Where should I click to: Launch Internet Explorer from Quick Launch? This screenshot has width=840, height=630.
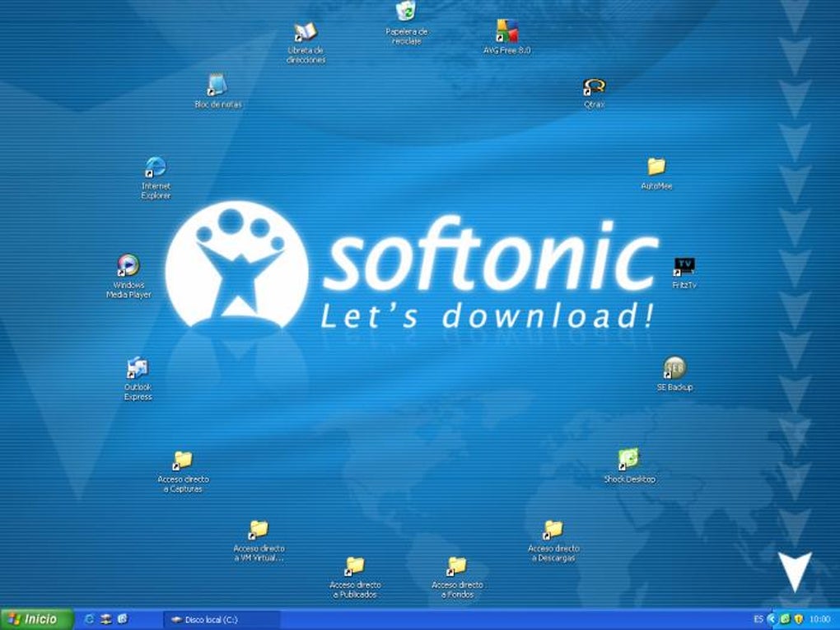point(90,619)
